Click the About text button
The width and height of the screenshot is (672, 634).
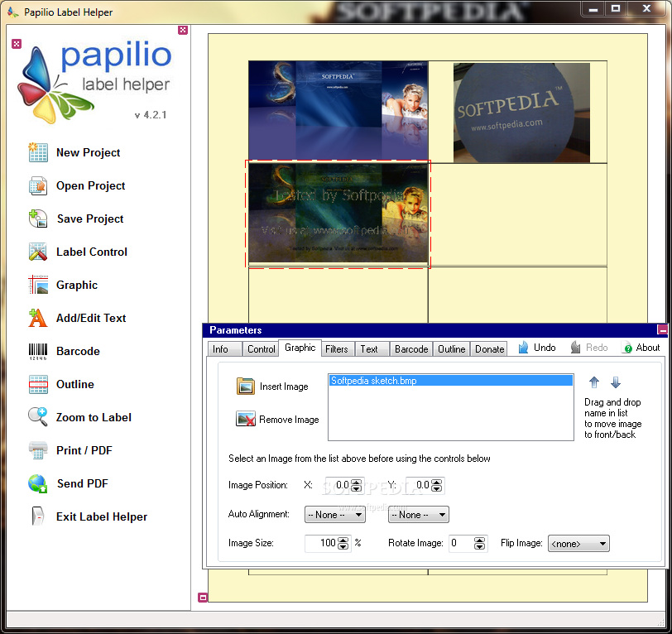(647, 348)
